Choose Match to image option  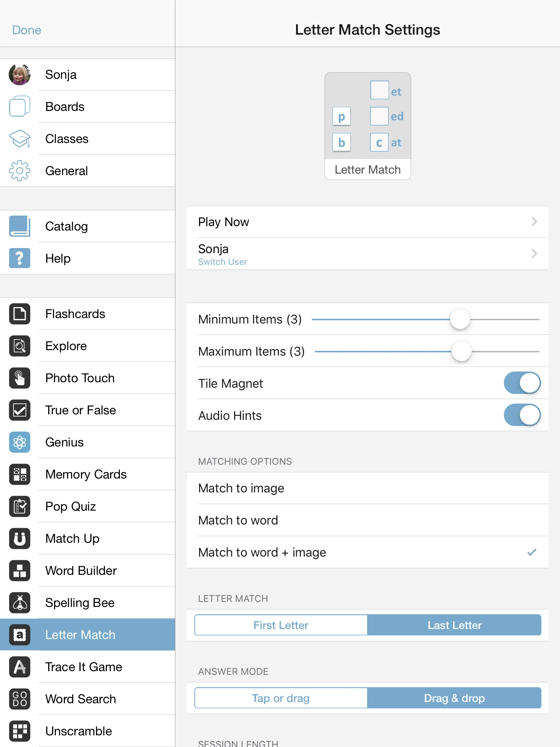click(367, 488)
